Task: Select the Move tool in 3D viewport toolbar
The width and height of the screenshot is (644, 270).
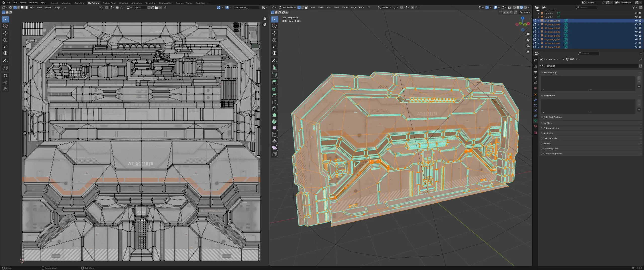Action: (x=274, y=33)
